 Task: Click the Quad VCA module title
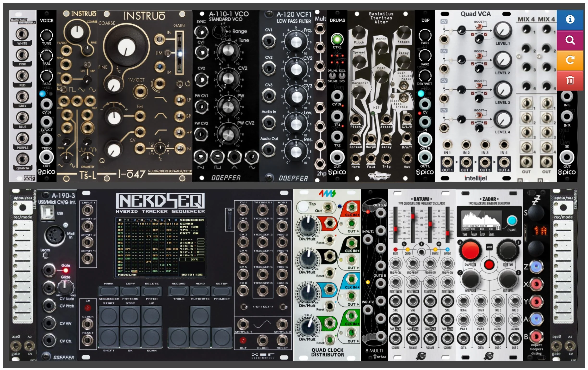(475, 14)
